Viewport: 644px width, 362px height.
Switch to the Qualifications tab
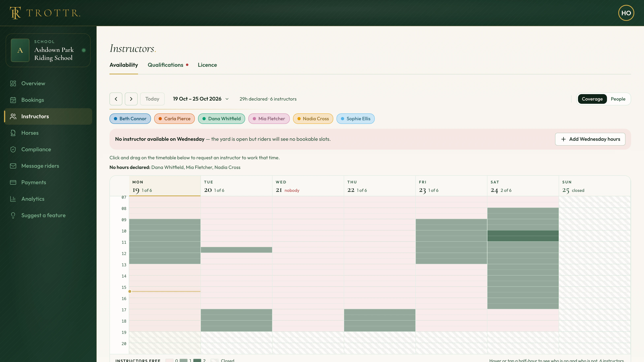168,65
